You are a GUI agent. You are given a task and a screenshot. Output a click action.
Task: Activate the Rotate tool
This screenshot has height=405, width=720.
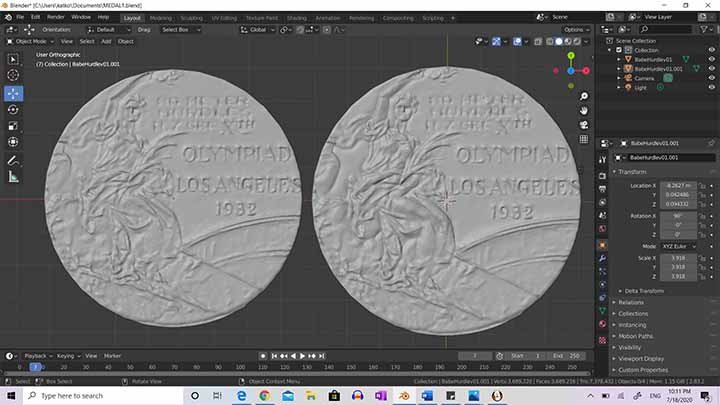pos(14,109)
